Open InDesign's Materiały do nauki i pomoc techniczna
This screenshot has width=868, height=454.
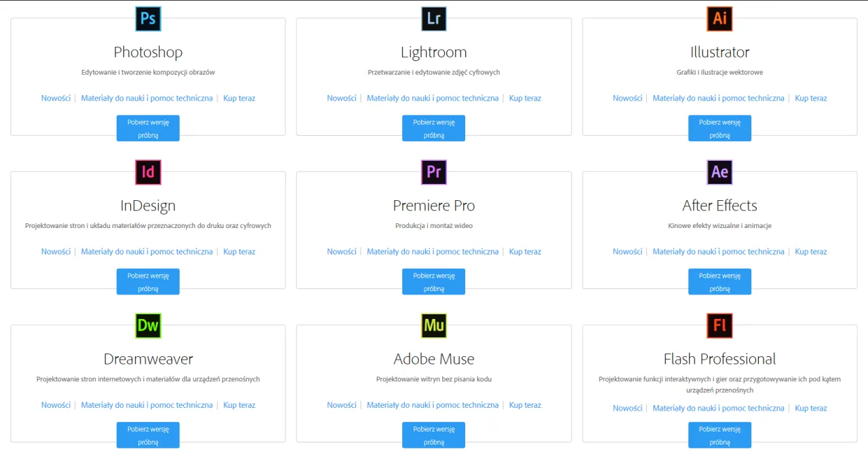(147, 252)
